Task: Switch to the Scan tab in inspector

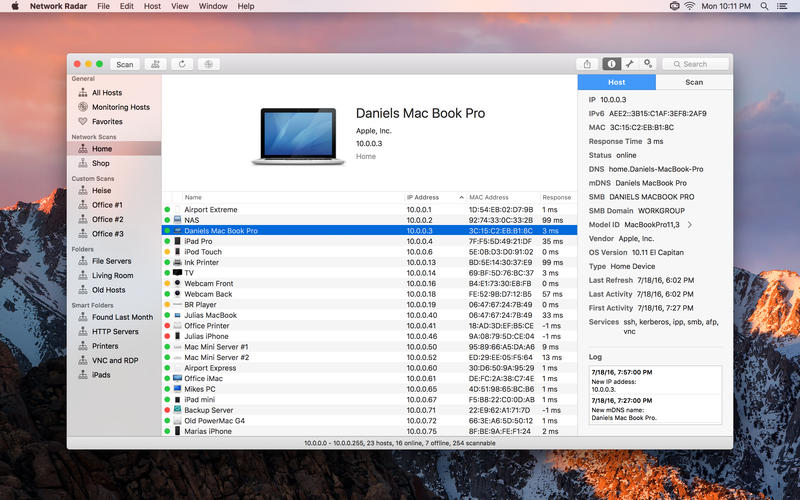Action: 693,83
